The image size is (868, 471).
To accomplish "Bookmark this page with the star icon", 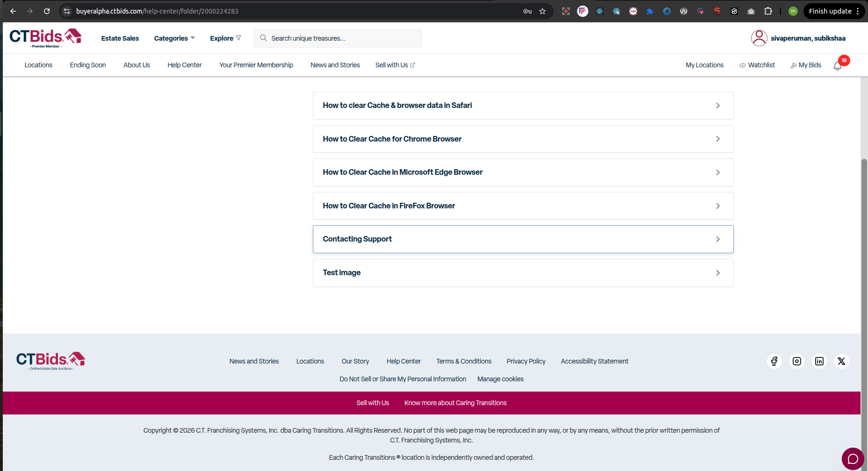I will tap(542, 11).
